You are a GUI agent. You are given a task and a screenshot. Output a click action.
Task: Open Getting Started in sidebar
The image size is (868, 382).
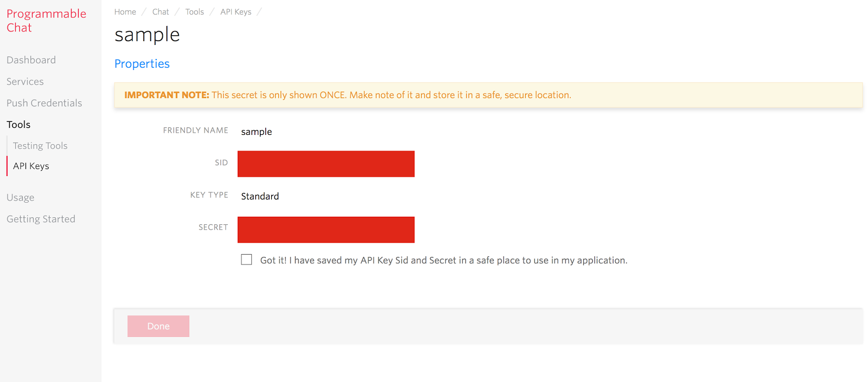tap(41, 219)
